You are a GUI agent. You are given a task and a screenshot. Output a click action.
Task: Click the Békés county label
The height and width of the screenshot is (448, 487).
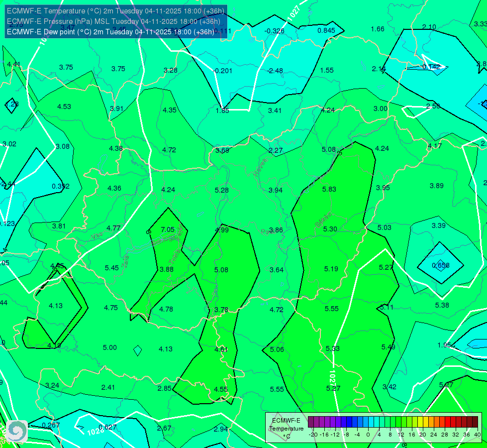pyautogui.click(x=323, y=220)
